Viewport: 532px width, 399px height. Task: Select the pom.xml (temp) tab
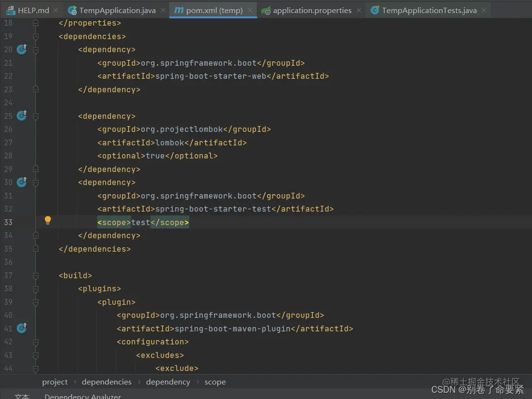pos(214,10)
